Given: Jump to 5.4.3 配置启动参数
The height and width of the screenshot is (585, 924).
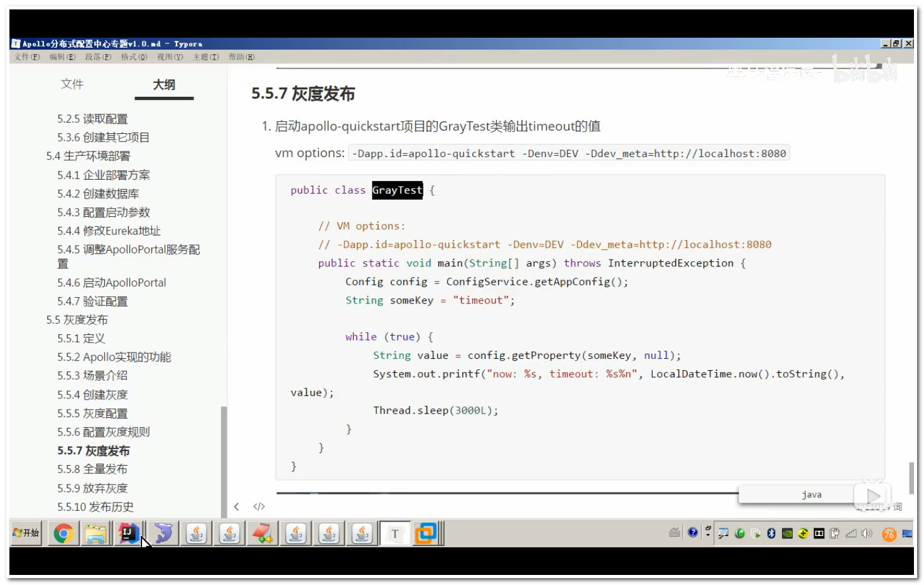Looking at the screenshot, I should [x=104, y=212].
